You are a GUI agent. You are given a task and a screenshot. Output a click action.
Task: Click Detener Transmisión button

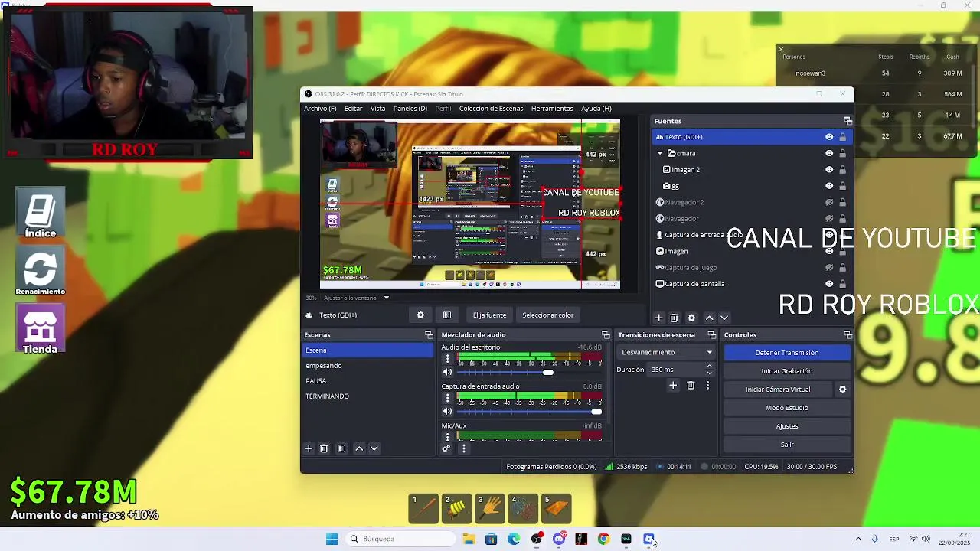point(787,353)
